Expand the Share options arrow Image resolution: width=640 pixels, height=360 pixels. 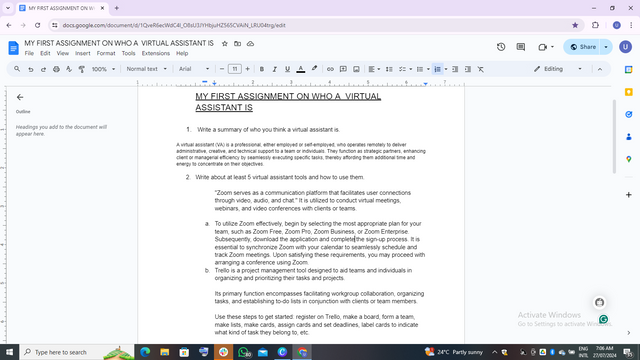coord(606,47)
